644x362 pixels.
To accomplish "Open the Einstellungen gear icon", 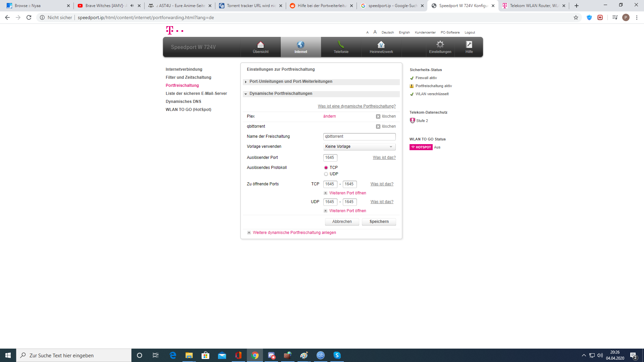I will [x=440, y=45].
